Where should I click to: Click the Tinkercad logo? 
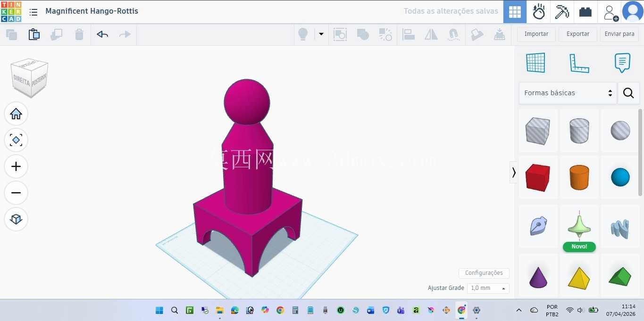coord(11,11)
